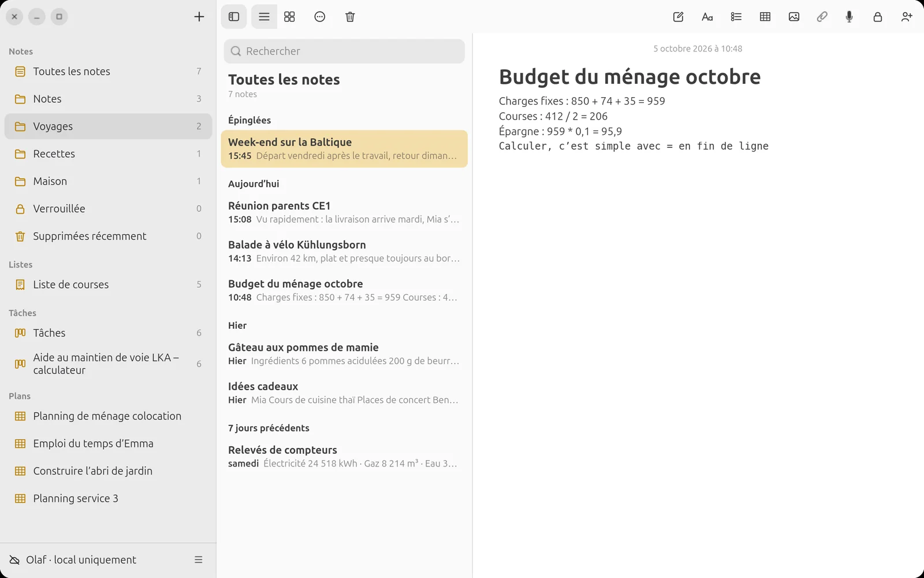924x578 pixels.
Task: Click the Épargne calculation line
Action: pos(560,131)
